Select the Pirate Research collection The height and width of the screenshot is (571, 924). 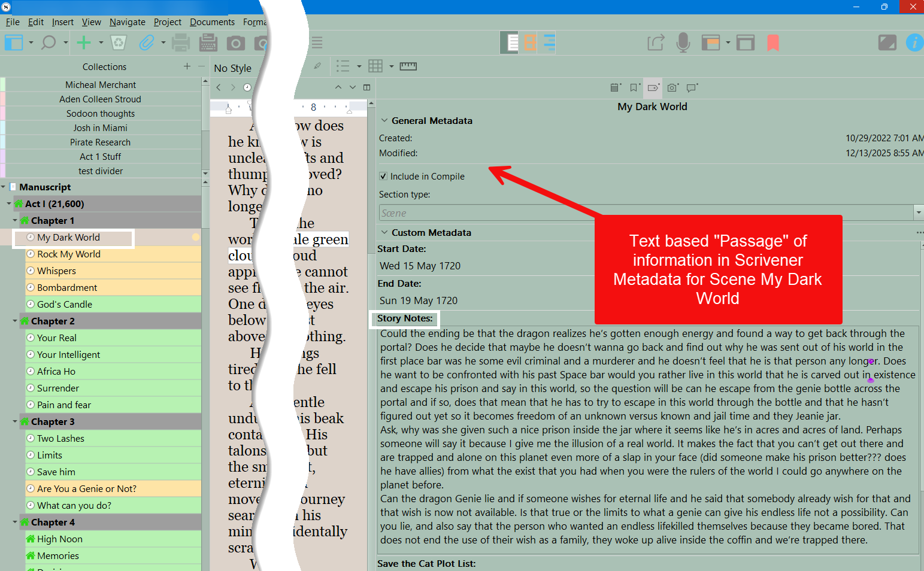(x=100, y=142)
